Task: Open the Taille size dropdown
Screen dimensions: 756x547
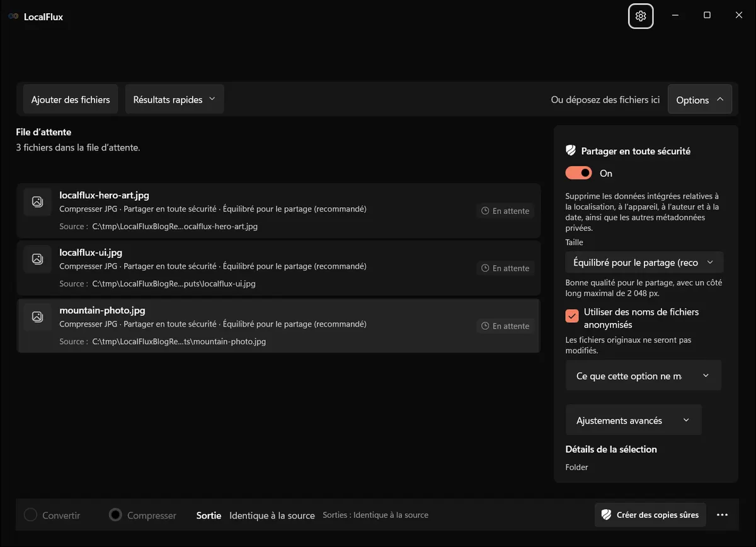Action: point(644,262)
